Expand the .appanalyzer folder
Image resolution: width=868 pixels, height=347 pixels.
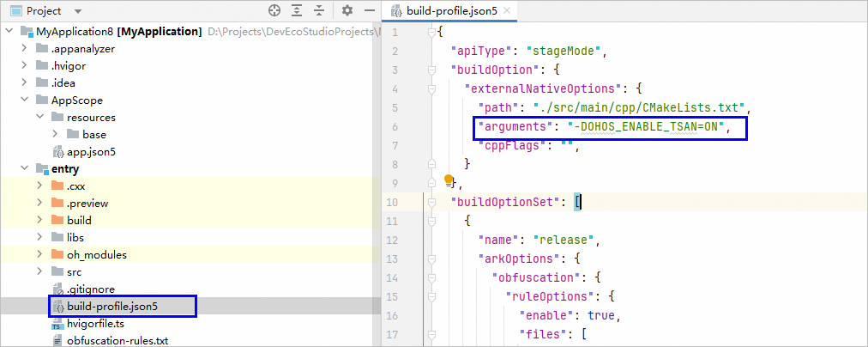(x=24, y=49)
